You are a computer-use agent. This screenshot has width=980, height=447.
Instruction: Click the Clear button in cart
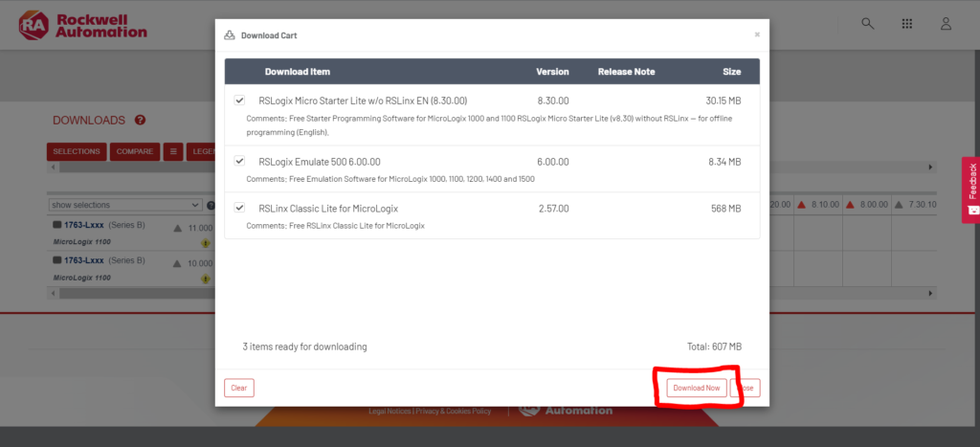(238, 388)
